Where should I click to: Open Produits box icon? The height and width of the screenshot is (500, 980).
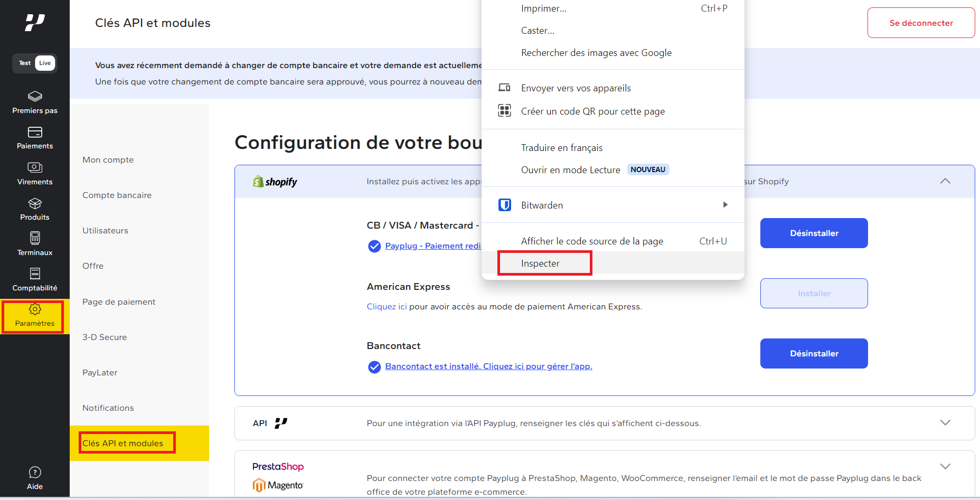35,203
